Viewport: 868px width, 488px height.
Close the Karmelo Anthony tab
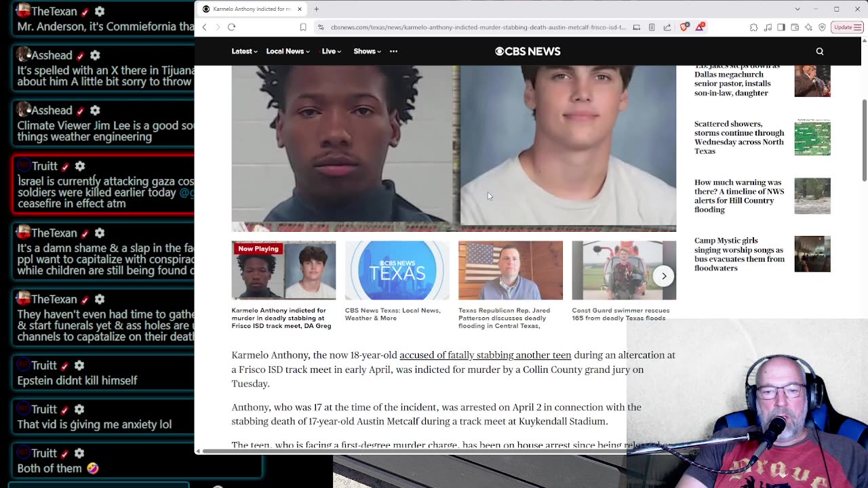point(299,9)
